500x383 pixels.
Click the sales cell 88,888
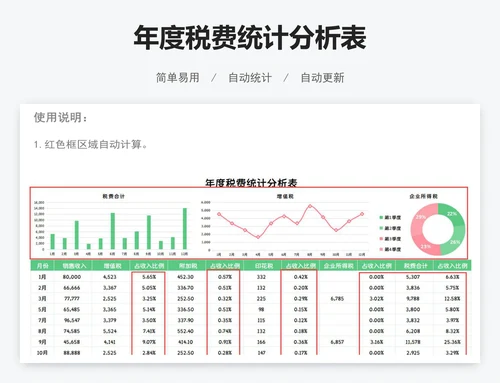coord(72,353)
